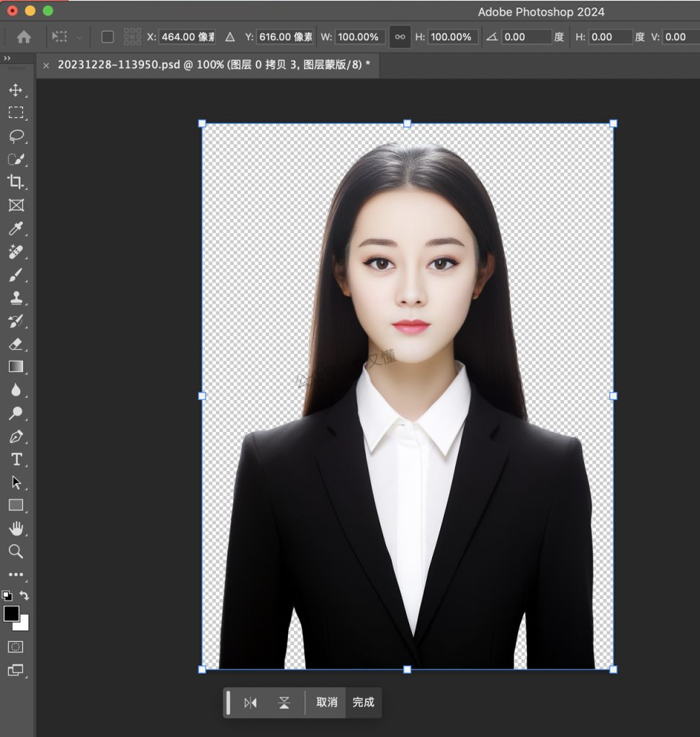Select the Lasso tool
Screen dimensions: 700x737
click(x=15, y=136)
